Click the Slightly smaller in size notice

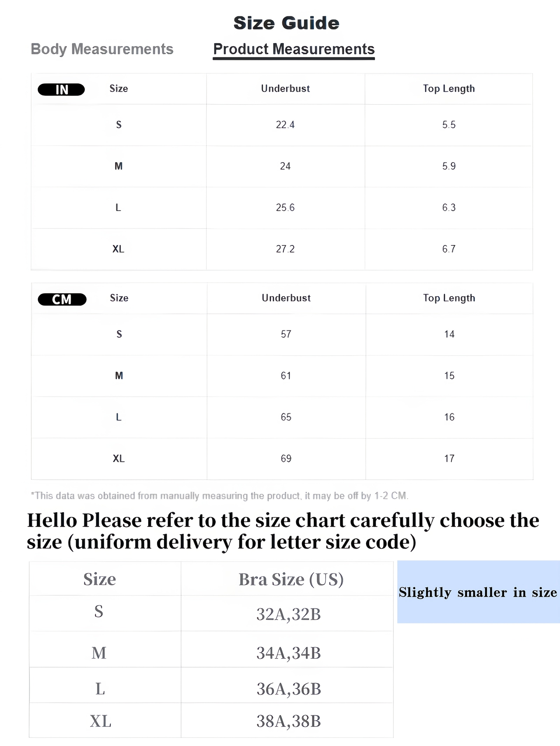click(478, 592)
